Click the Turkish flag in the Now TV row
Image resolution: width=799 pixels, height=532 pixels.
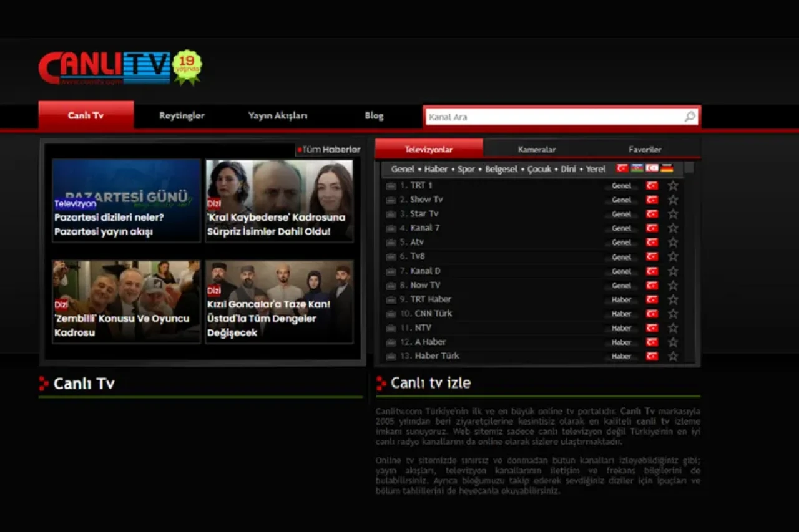tap(652, 285)
